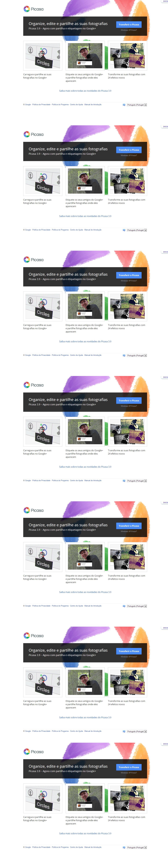The image size is (168, 868).
Task: Open Saiba mais link in the topmost page copy
Action: click(x=85, y=91)
